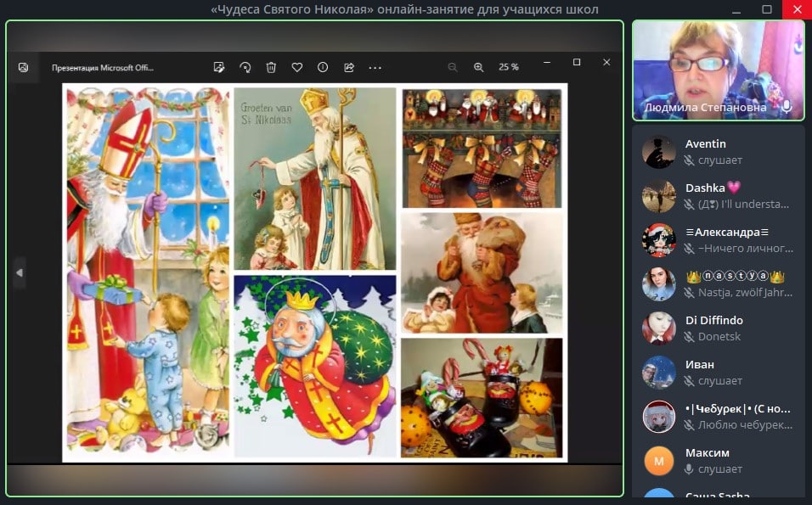Viewport: 812px width, 505px height.
Task: Click the trash delete icon
Action: point(271,67)
